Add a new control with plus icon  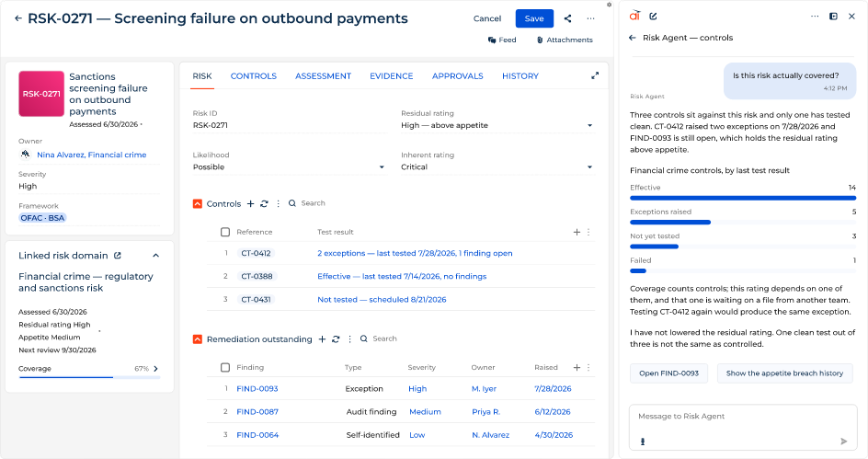point(250,204)
